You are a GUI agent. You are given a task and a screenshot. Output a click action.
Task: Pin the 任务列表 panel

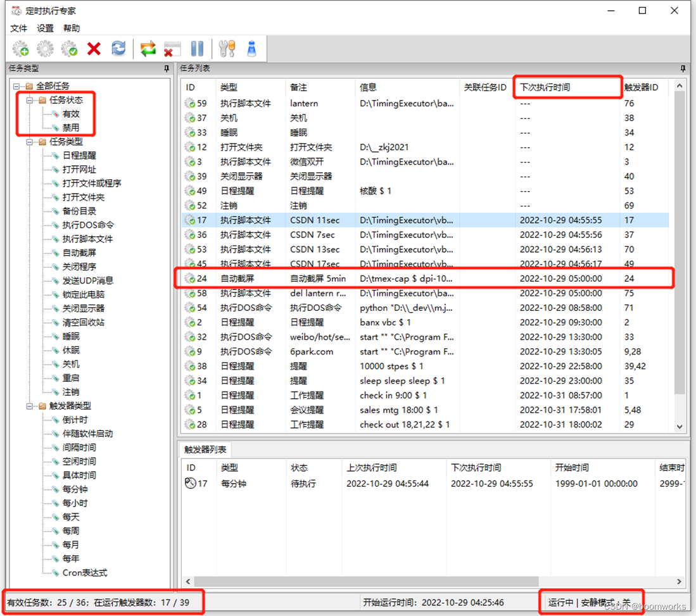point(683,68)
